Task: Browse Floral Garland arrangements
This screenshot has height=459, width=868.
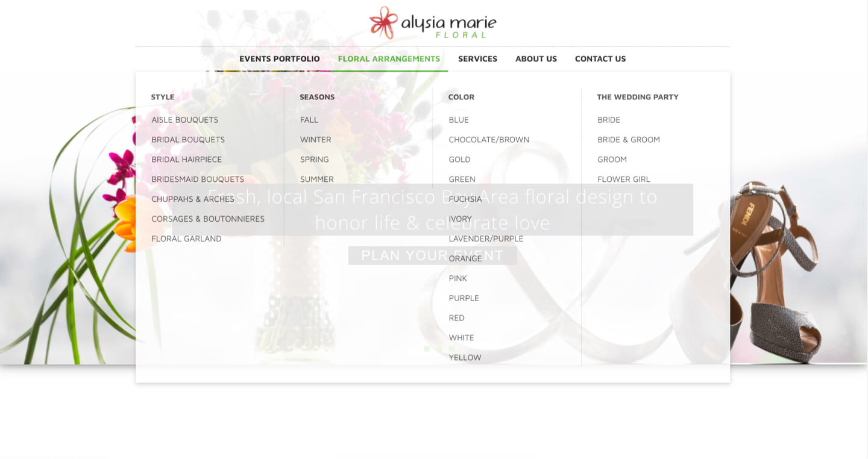Action: (186, 239)
